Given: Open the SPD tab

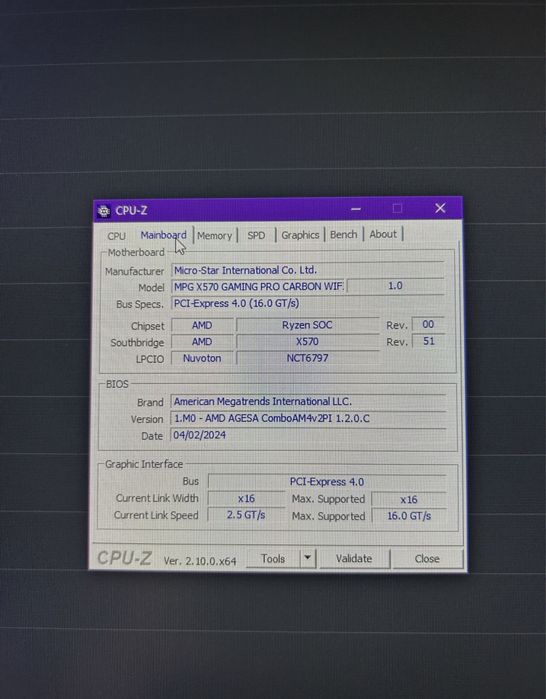Looking at the screenshot, I should pyautogui.click(x=256, y=235).
